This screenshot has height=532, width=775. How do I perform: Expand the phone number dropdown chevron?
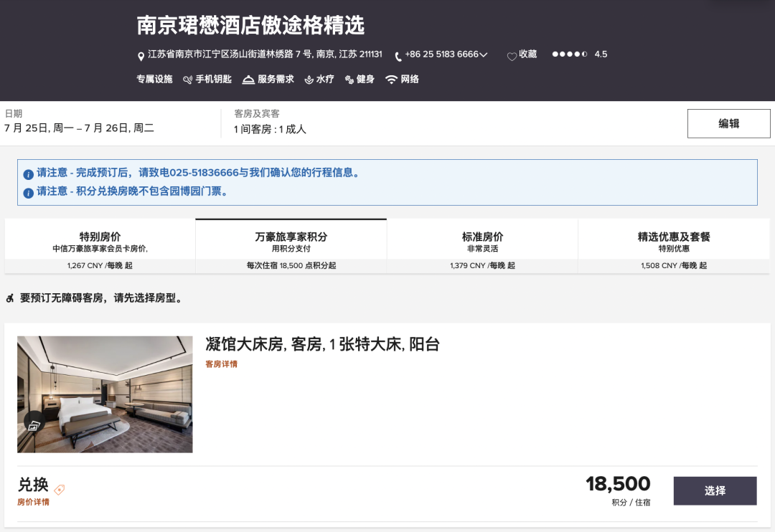tap(484, 54)
